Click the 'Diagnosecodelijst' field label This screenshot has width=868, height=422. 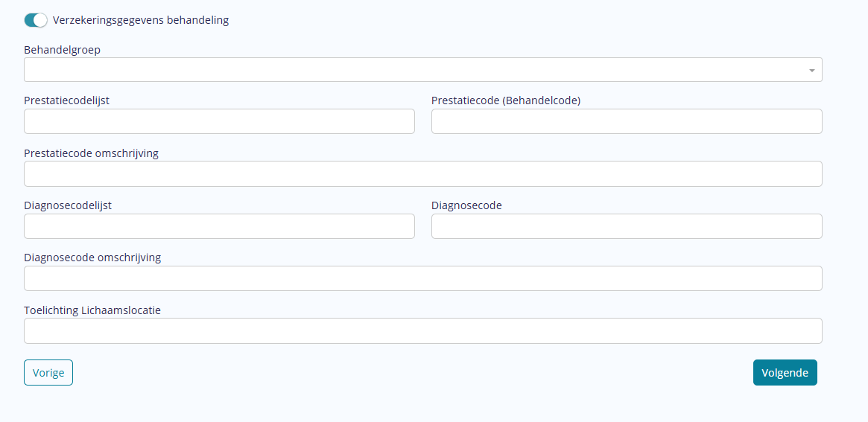68,205
